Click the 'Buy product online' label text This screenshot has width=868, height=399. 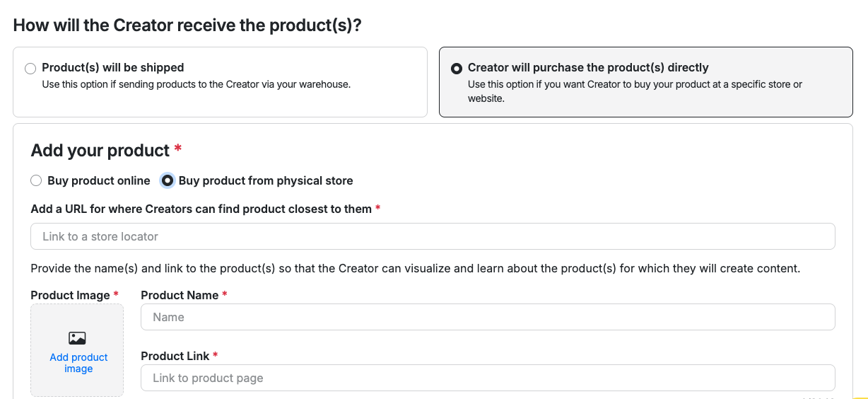click(99, 180)
